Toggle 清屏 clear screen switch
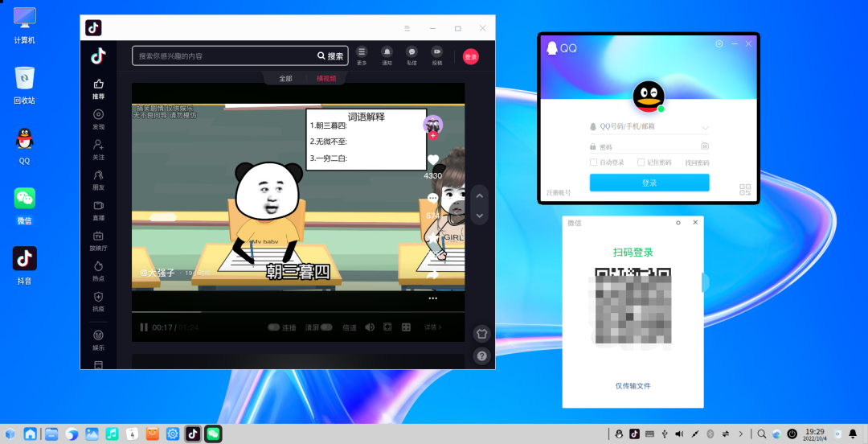The image size is (868, 444). pos(326,327)
